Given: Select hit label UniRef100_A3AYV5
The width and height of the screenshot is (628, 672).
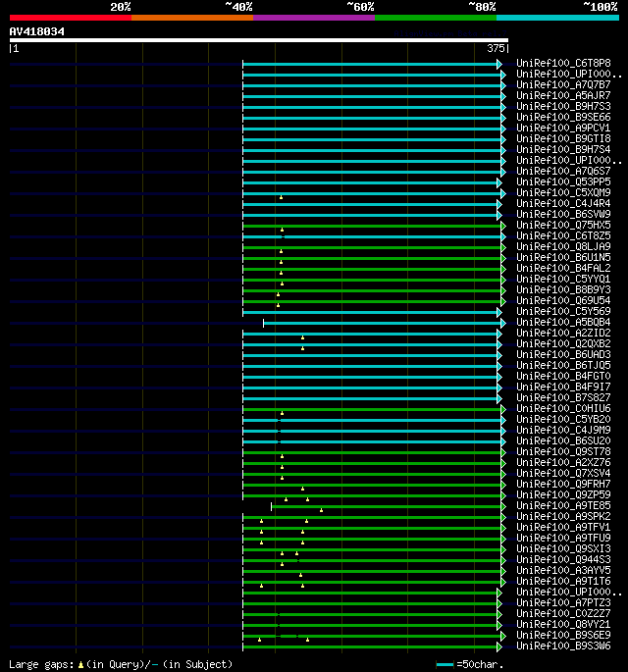Looking at the screenshot, I should (563, 570).
